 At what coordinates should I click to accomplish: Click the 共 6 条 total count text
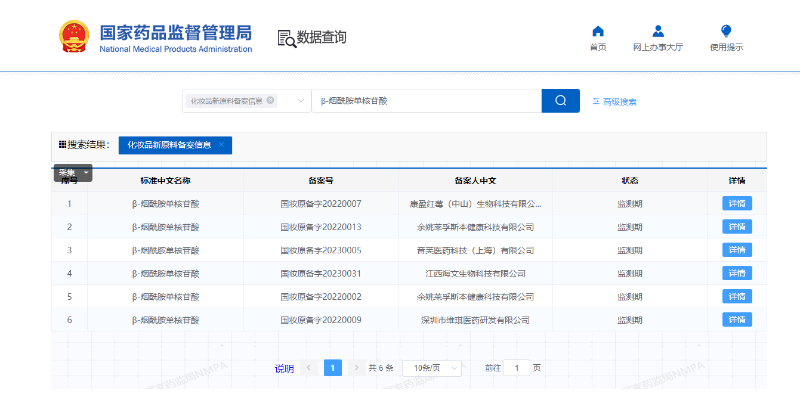click(x=381, y=368)
